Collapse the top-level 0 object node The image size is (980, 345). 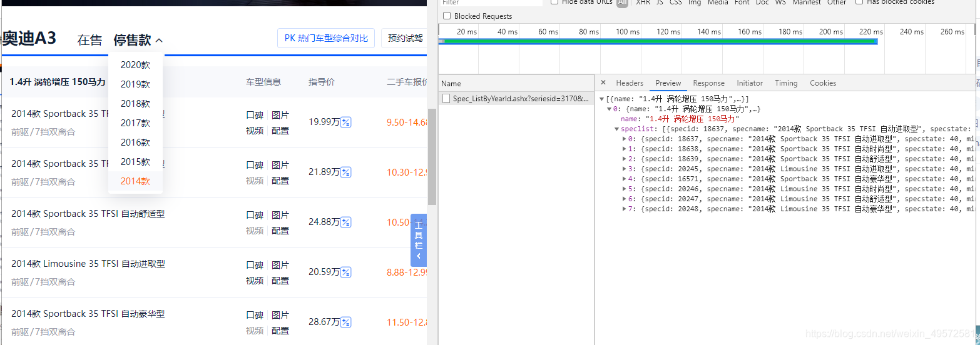[x=610, y=109]
